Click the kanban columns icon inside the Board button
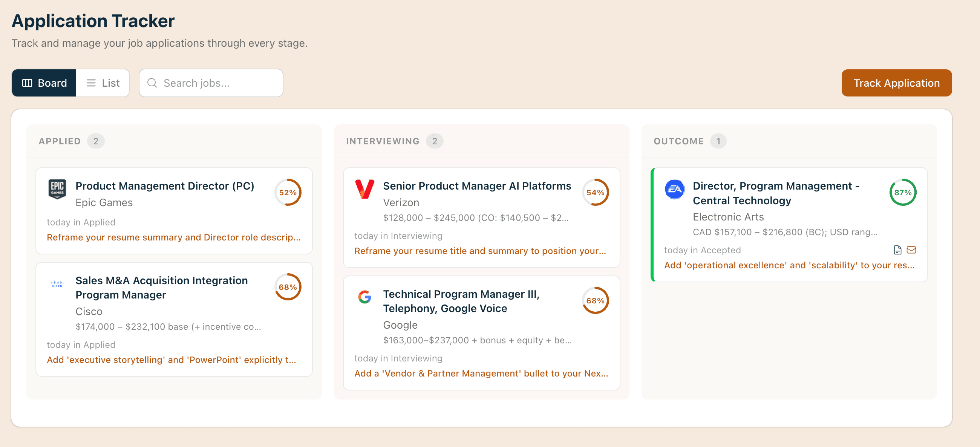Screen dimensions: 980x447 pyautogui.click(x=28, y=83)
